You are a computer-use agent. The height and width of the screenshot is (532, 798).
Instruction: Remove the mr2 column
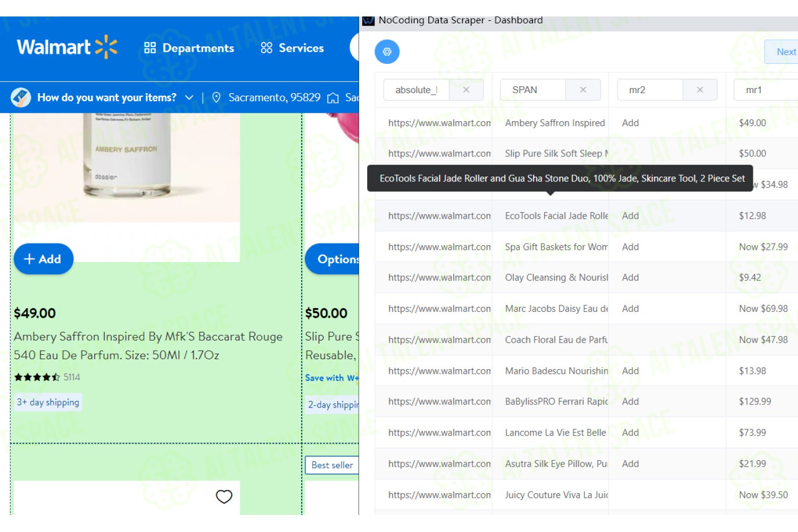700,90
